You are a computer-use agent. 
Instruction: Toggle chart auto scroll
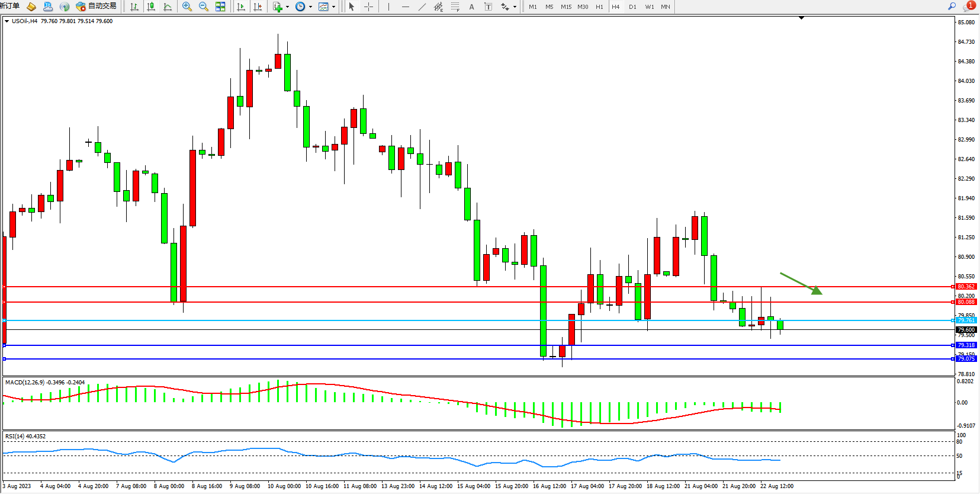(241, 7)
